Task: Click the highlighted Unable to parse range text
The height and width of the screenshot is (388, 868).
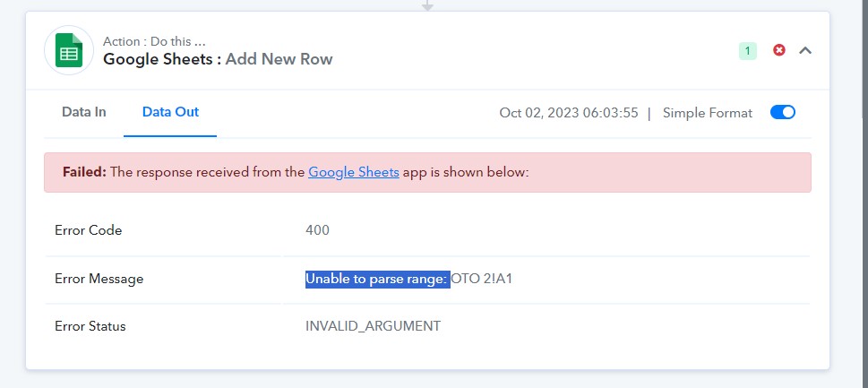Action: click(377, 279)
